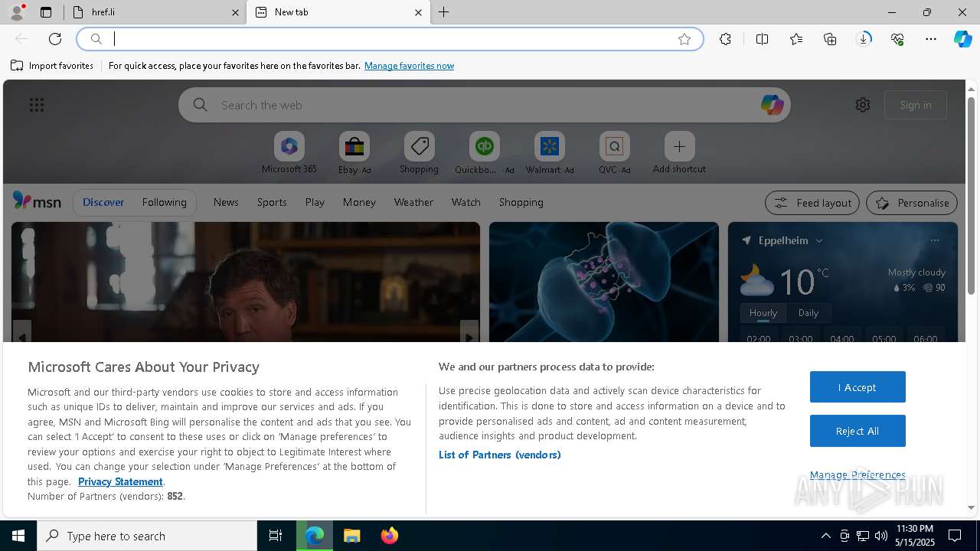Open Manage Preferences link
This screenshot has width=980, height=551.
(857, 474)
